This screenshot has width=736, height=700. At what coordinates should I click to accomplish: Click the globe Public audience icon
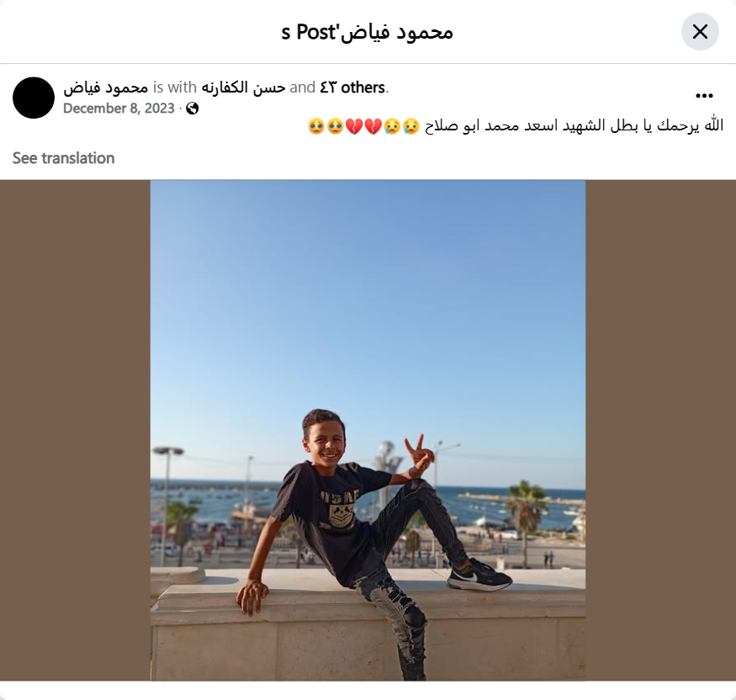pyautogui.click(x=193, y=109)
